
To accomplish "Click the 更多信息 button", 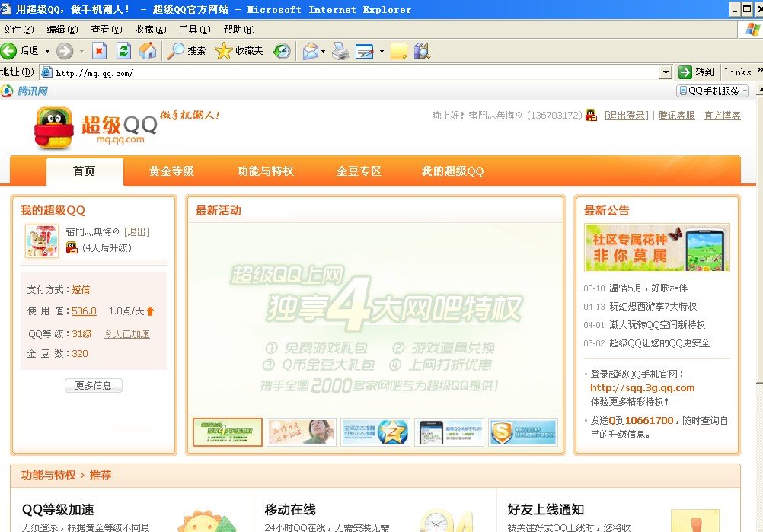I will pyautogui.click(x=93, y=385).
